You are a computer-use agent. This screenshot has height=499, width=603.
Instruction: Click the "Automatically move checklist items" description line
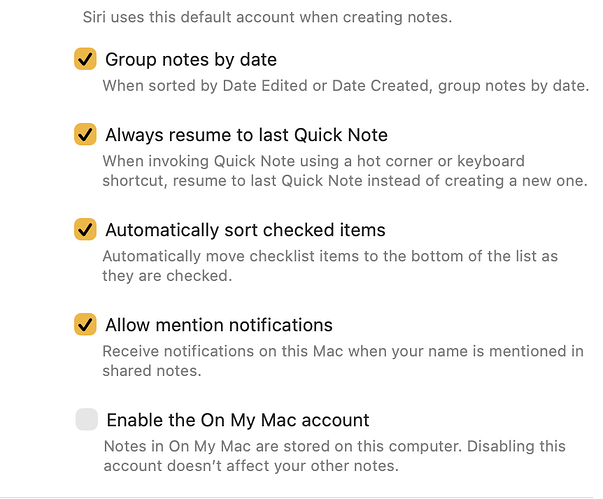(x=330, y=256)
